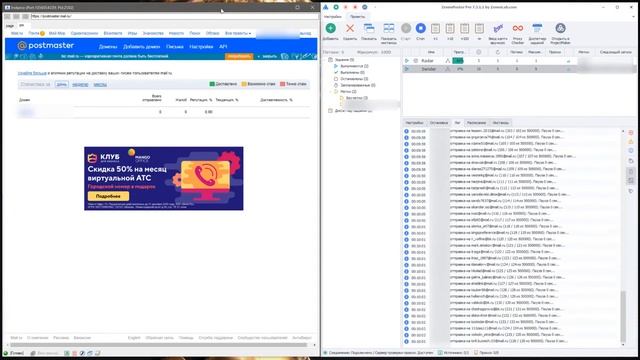Select Без метки folder in tree
Screen dimensions: 640x360
(x=356, y=98)
